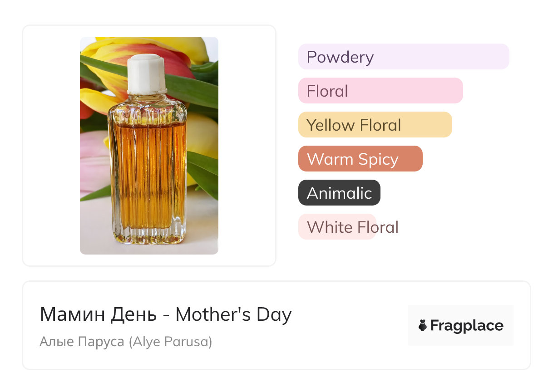Open the "Алые Паруса" brand name

pos(82,342)
